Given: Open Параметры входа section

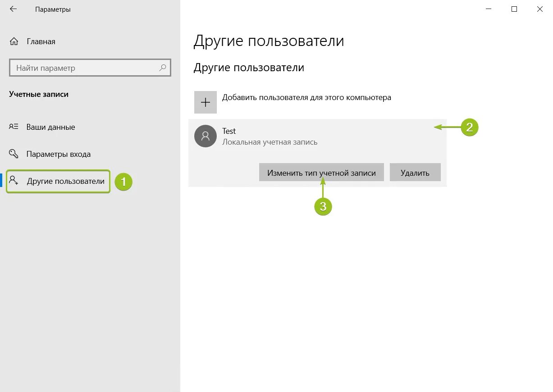Looking at the screenshot, I should click(59, 154).
